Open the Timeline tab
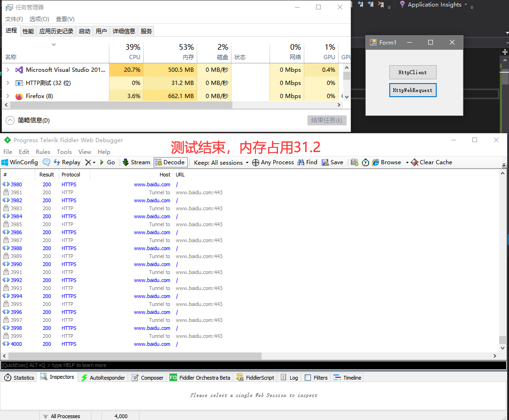Screen dimensions: 509x420 pyautogui.click(x=347, y=377)
